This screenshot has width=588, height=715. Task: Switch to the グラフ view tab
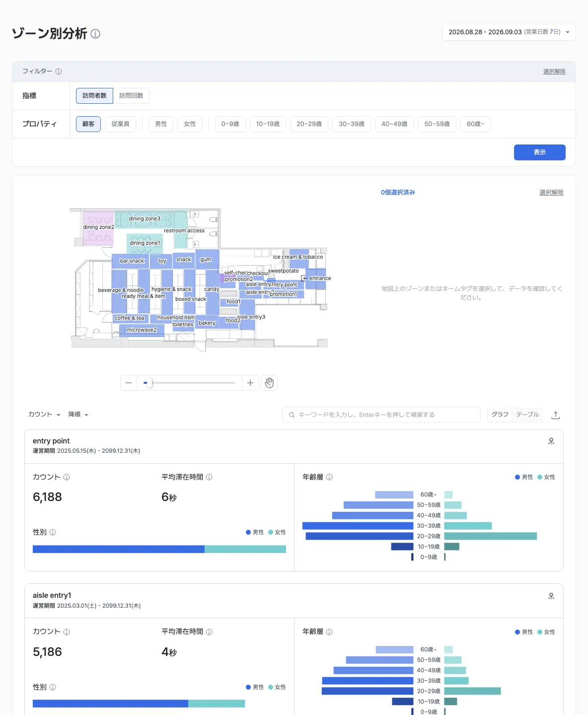pos(500,415)
